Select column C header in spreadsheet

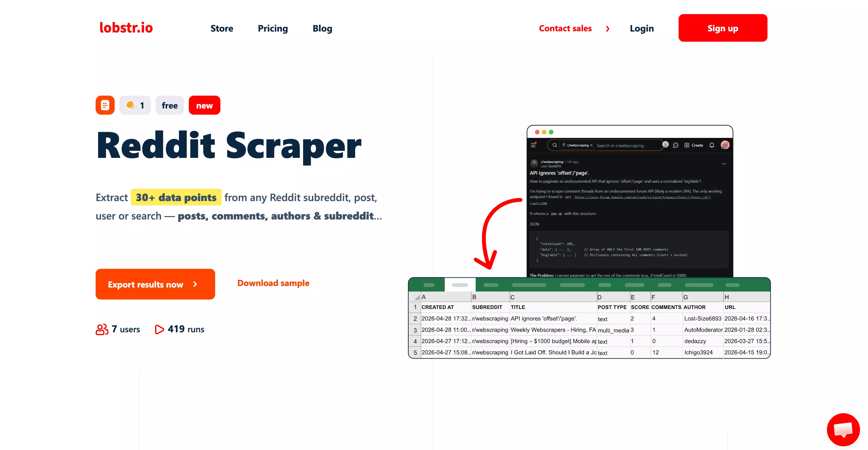553,297
